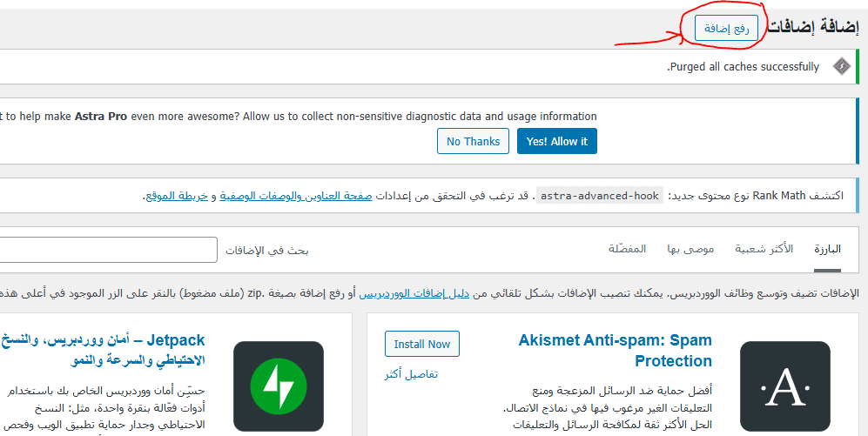Open تفاصيل أكثر link for Akismet
This screenshot has height=436, width=868.
pyautogui.click(x=411, y=374)
